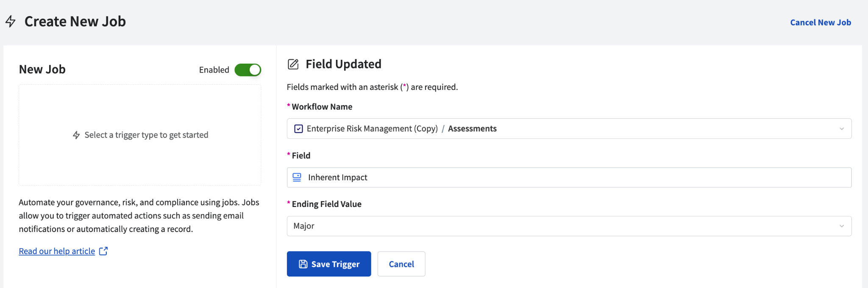Click the Select a trigger type placeholder
This screenshot has width=868, height=288.
pos(146,135)
